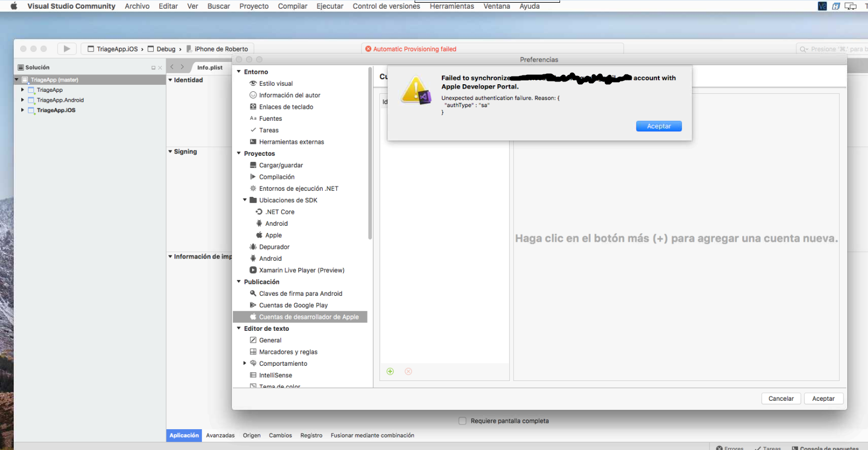Viewport: 868px width, 450px height.
Task: Open Errores panel in status bar
Action: [x=730, y=448]
